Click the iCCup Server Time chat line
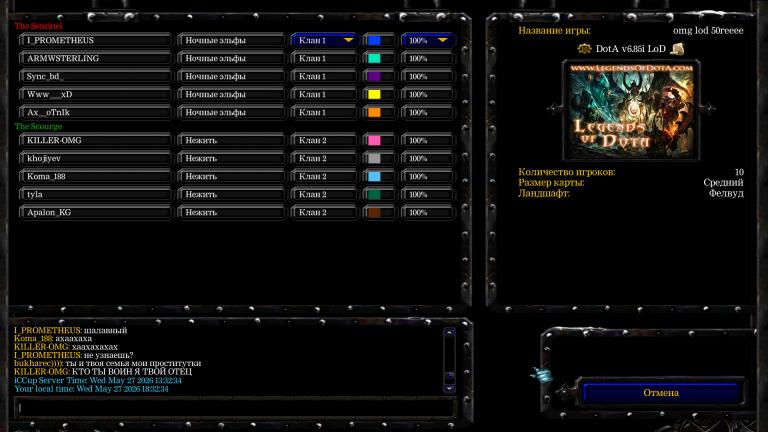 (x=98, y=380)
